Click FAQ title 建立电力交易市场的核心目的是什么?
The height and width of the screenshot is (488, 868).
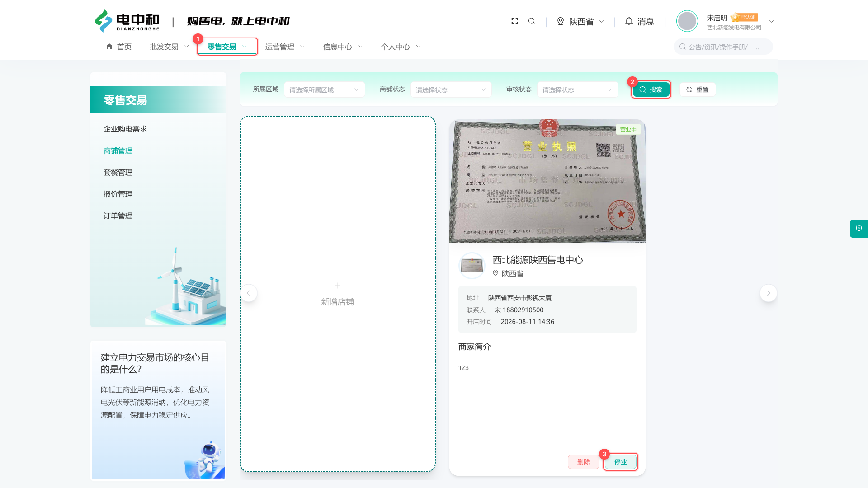tap(155, 363)
